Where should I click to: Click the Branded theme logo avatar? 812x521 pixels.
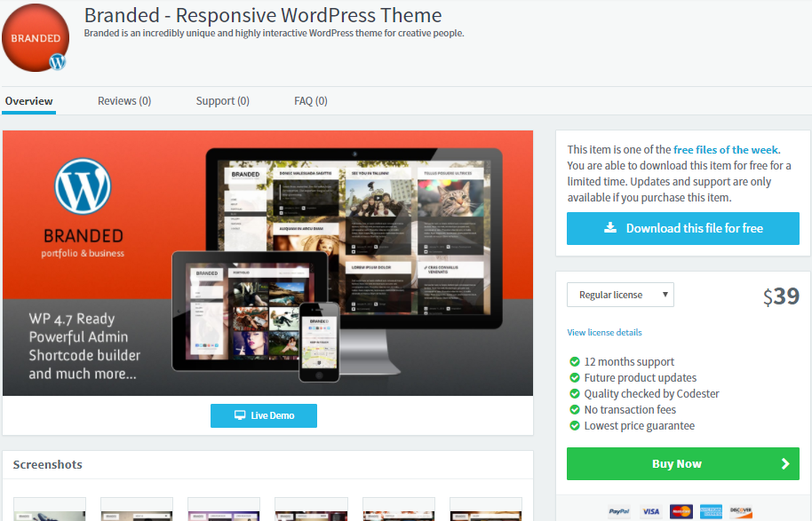(36, 38)
